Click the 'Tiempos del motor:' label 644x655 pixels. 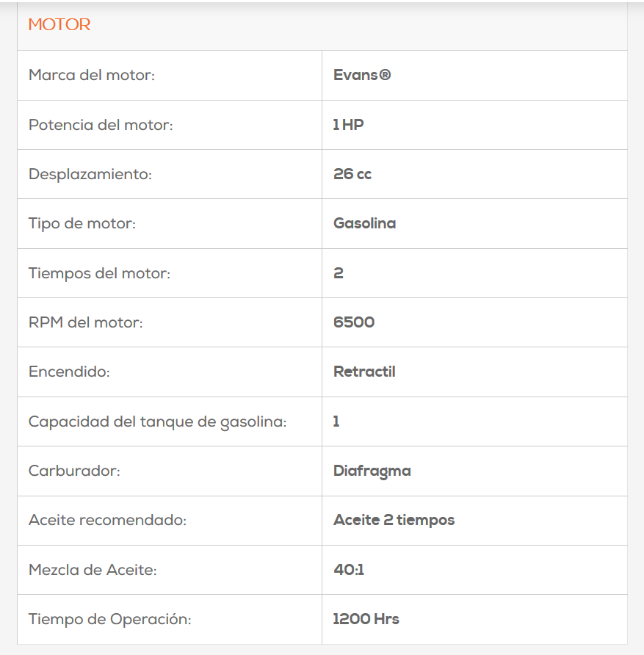[x=99, y=273]
